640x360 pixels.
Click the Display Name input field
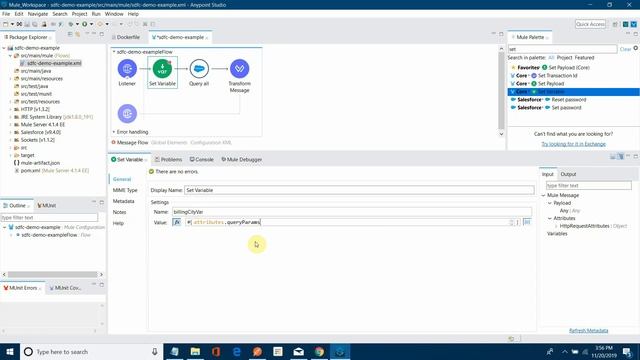point(359,190)
